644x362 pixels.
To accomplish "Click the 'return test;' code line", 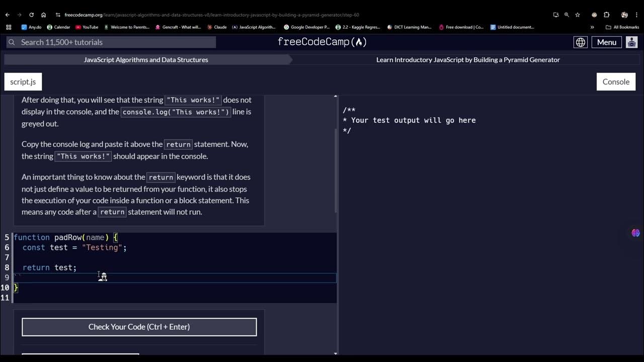I will [x=49, y=267].
